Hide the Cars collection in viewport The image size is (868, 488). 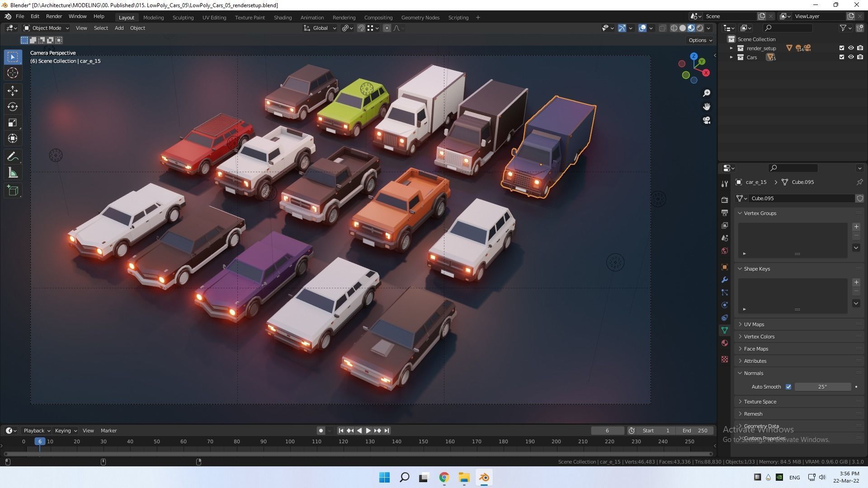[851, 57]
